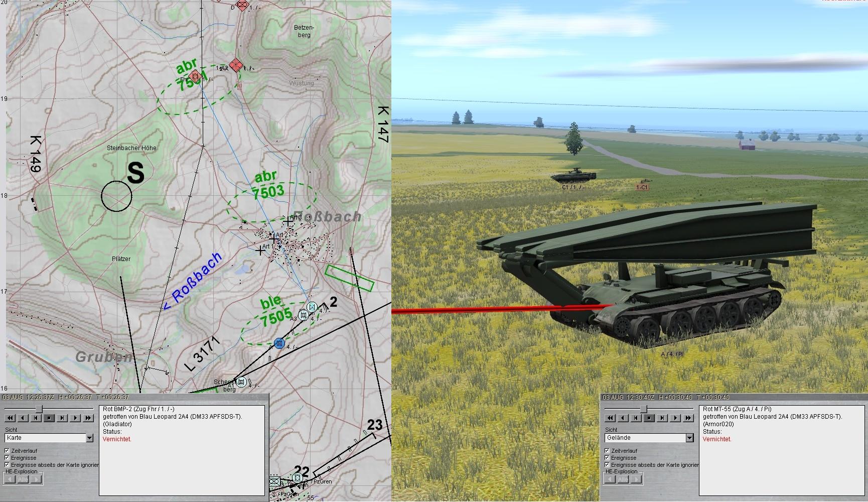
Task: Click HE-Explosion 'Alle' button in left panel
Action: point(23,479)
